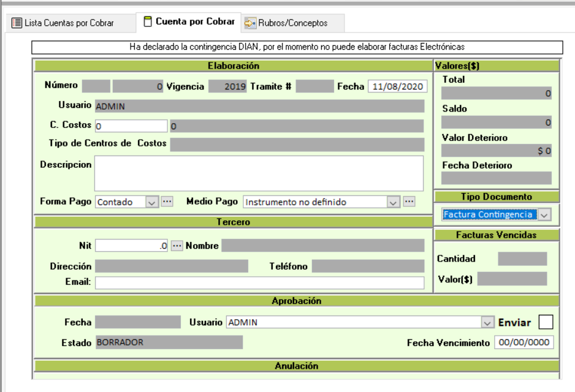
Task: Click the Cuenta por Cobrar tab icon
Action: point(147,21)
